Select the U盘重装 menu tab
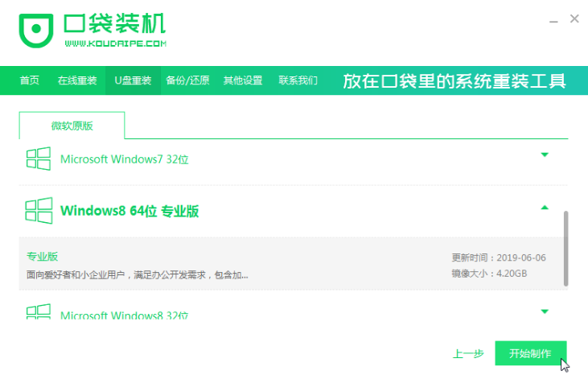Image resolution: width=588 pixels, height=375 pixels. (x=133, y=80)
